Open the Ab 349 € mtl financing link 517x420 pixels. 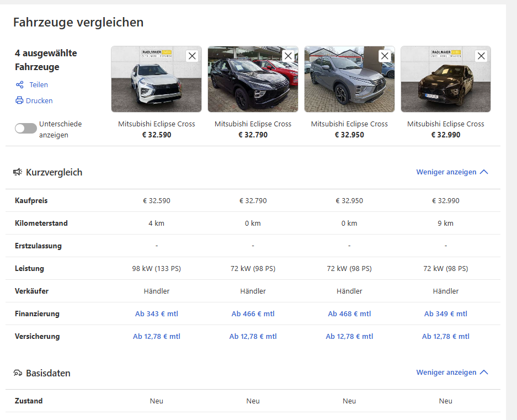(446, 314)
